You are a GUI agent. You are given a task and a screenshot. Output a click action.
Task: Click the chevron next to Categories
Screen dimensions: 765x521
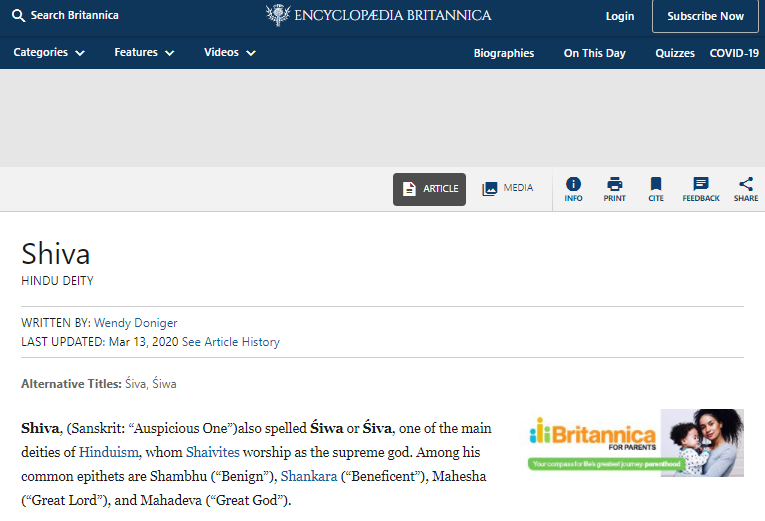[x=80, y=53]
